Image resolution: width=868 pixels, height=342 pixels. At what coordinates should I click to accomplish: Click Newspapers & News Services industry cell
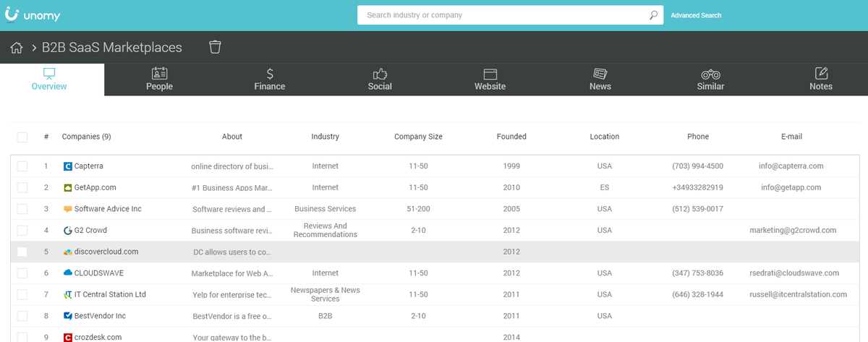(x=325, y=294)
